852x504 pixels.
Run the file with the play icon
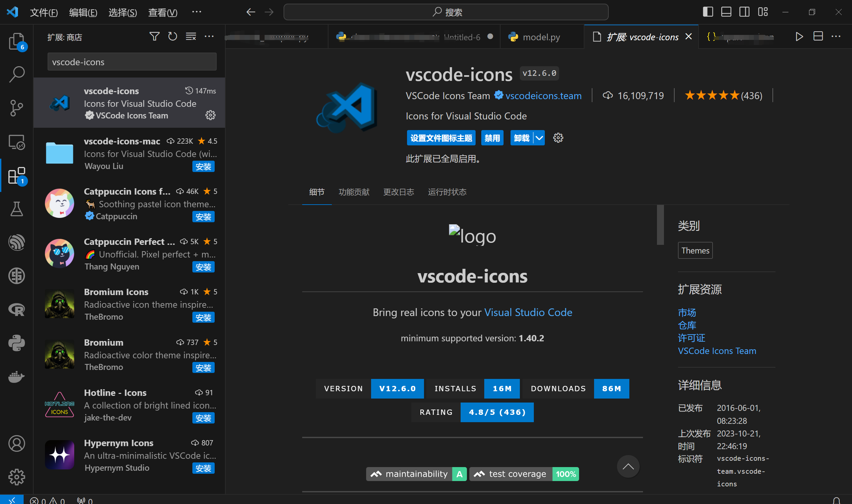point(799,36)
